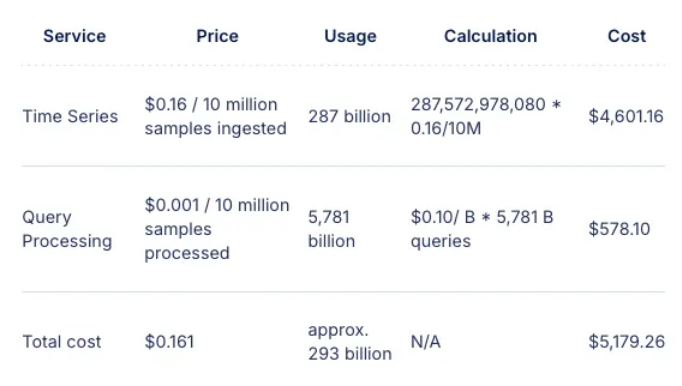
Task: Click the 287,572,978,080 calculation cell
Action: tap(486, 116)
